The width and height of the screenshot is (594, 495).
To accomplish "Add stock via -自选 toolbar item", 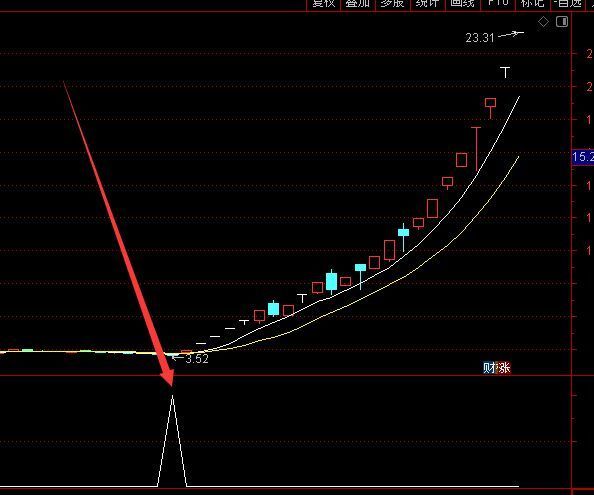I will coord(568,3).
